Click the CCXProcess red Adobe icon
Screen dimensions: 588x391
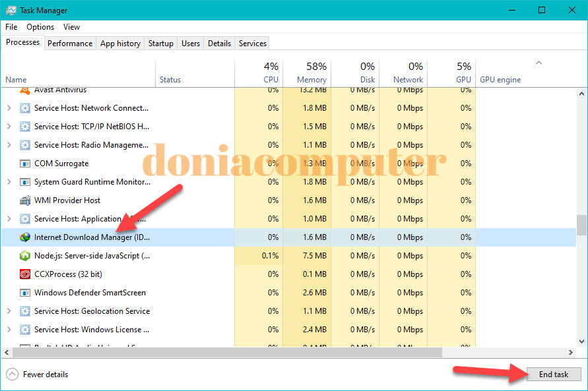pyautogui.click(x=25, y=274)
